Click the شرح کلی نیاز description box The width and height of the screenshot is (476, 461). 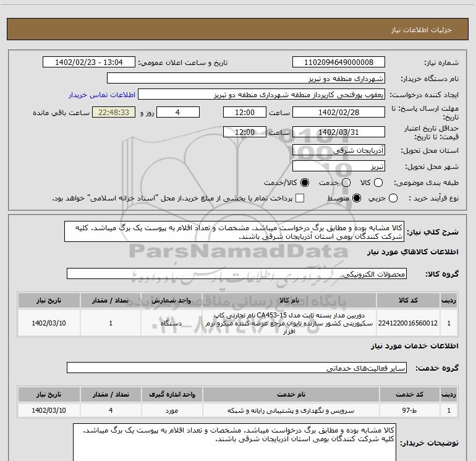click(x=234, y=231)
